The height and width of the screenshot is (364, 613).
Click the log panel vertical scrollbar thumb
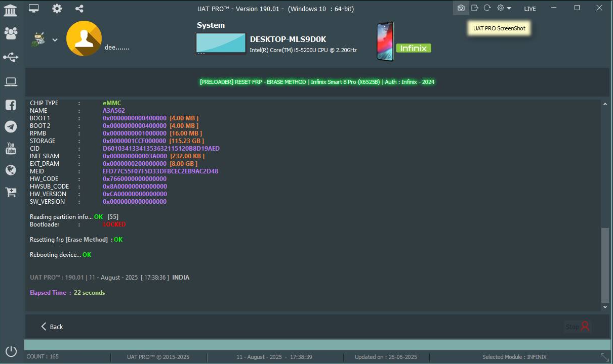(605, 265)
